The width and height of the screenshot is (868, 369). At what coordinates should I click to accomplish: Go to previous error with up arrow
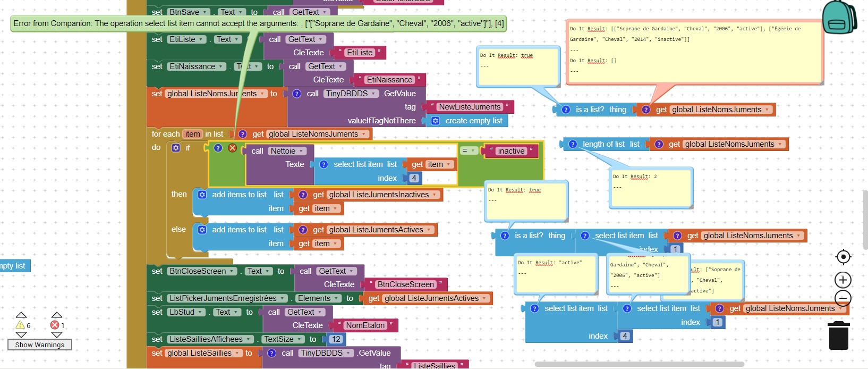pos(57,315)
